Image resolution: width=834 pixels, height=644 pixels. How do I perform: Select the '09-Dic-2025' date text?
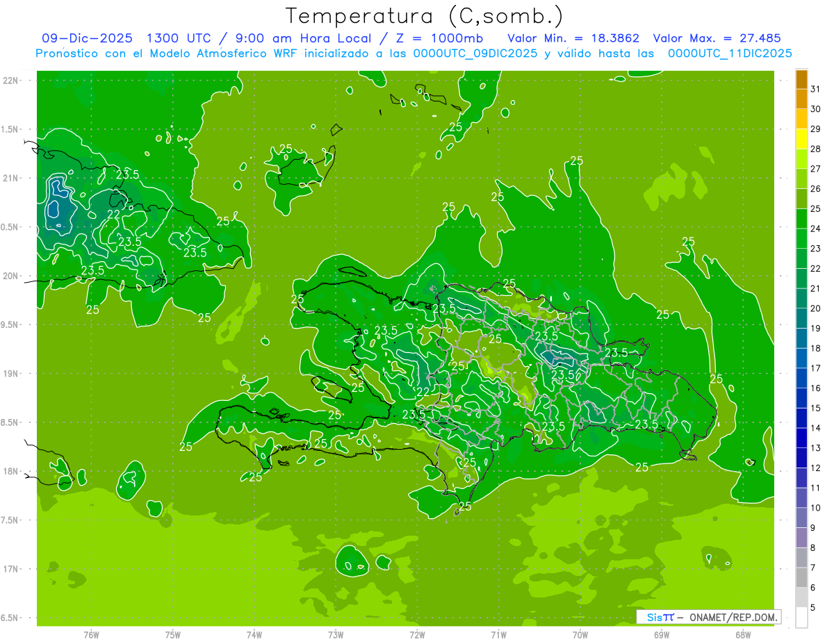coord(87,38)
